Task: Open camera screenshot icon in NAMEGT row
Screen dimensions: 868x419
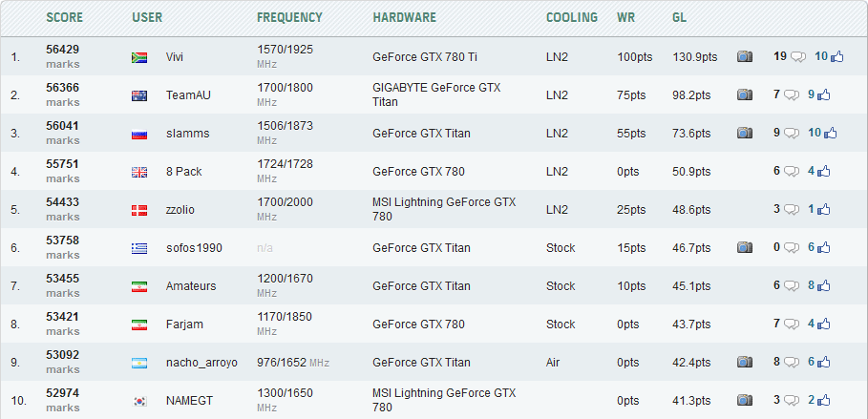Action: coord(745,400)
